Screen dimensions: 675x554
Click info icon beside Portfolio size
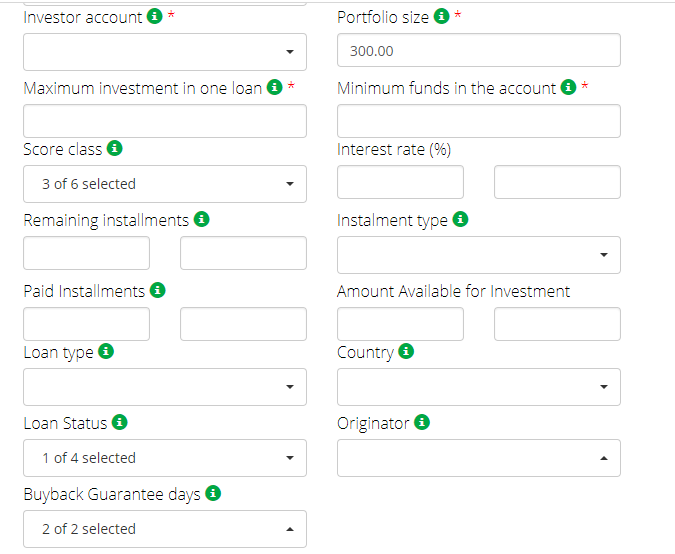pyautogui.click(x=441, y=17)
